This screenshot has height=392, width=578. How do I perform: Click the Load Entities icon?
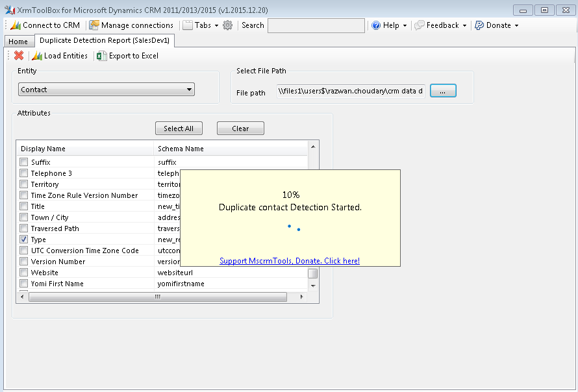[37, 56]
